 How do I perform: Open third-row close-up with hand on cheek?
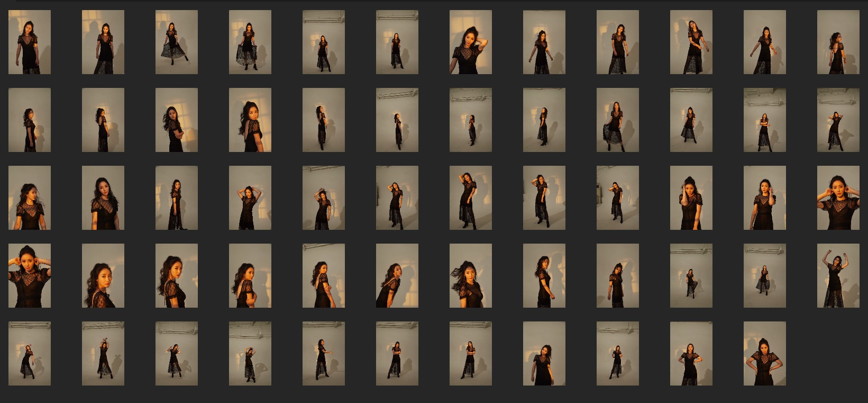[691, 198]
